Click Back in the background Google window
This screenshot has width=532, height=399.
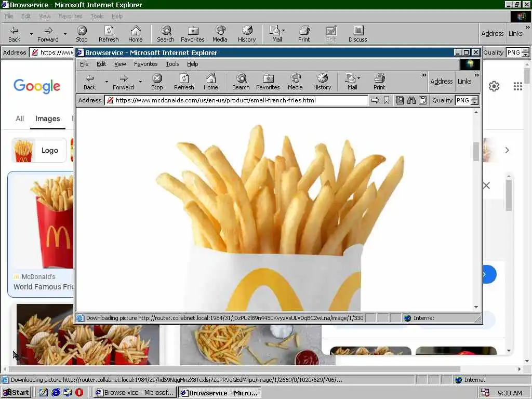(x=14, y=34)
